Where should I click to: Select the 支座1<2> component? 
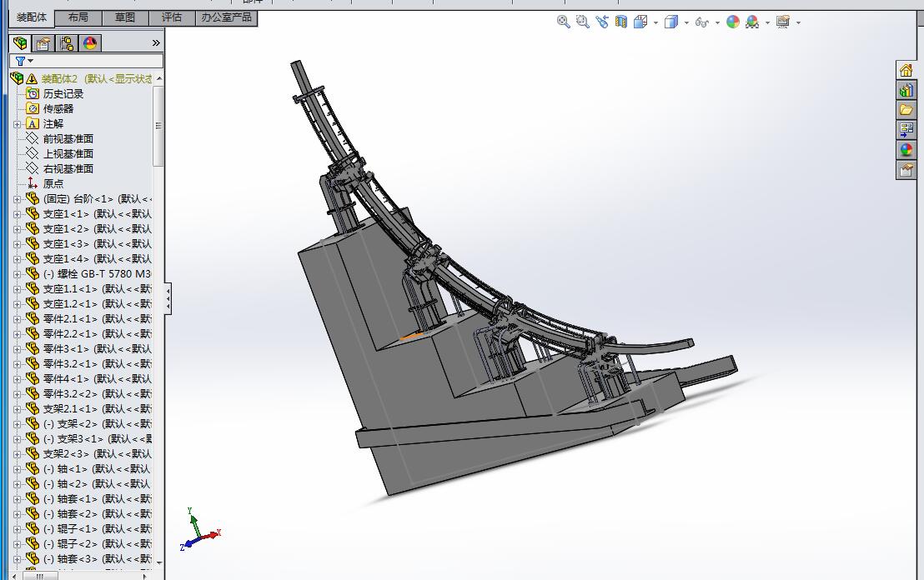tap(97, 229)
